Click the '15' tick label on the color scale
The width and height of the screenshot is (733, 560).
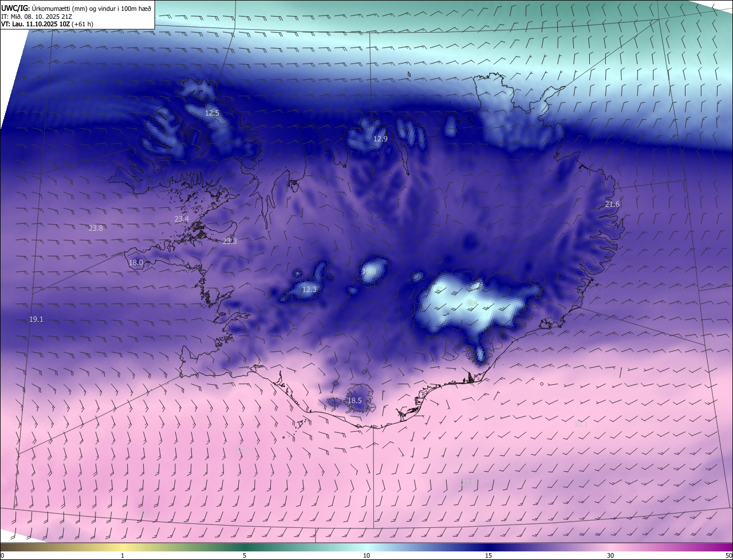(488, 555)
